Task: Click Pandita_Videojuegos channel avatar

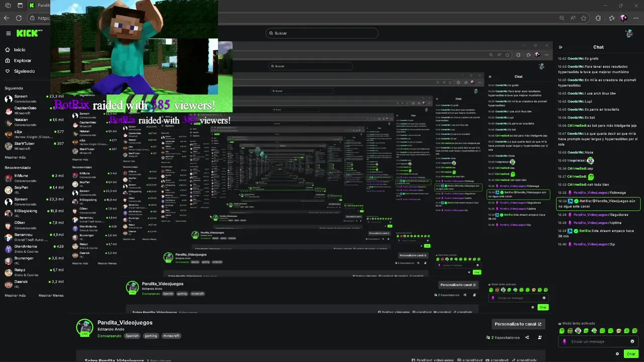Action: tap(85, 327)
